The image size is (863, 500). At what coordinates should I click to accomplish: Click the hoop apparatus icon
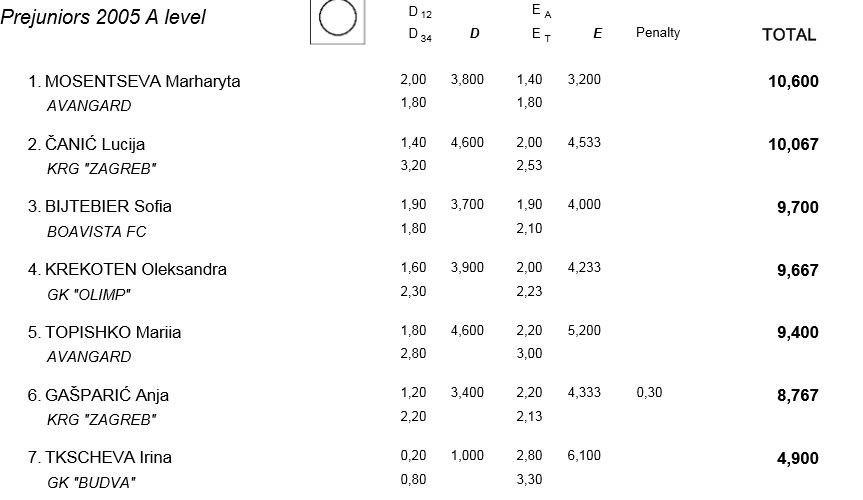(x=337, y=20)
